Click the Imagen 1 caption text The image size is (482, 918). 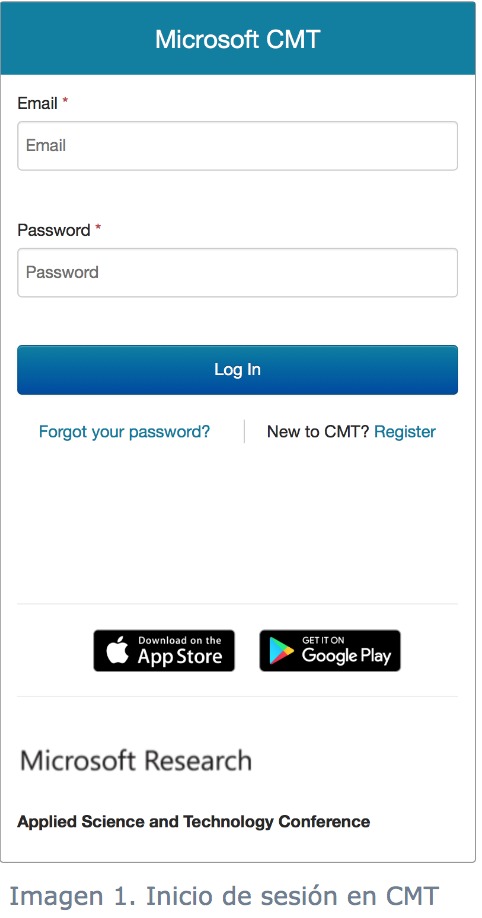tap(224, 896)
